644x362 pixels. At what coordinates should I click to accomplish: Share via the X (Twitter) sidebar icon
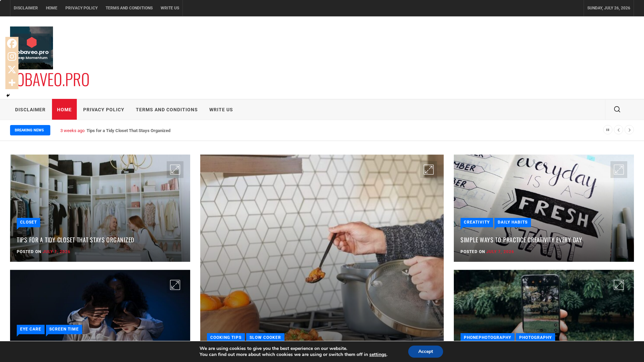click(12, 69)
